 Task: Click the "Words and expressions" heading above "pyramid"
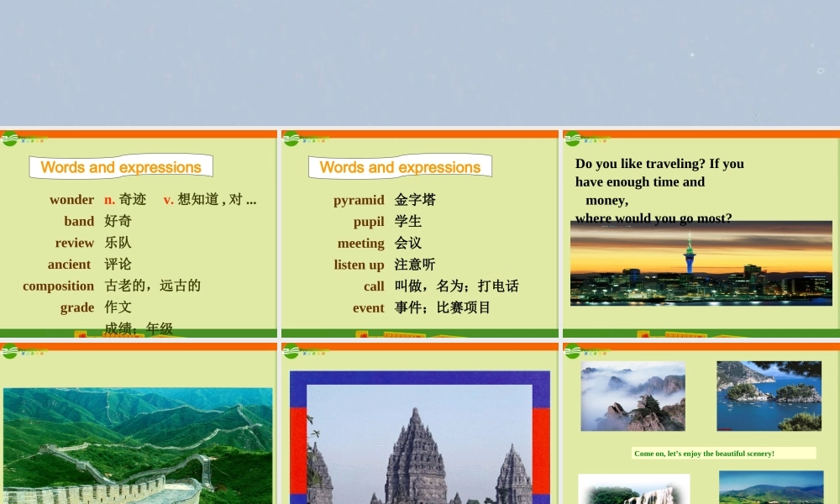[400, 167]
